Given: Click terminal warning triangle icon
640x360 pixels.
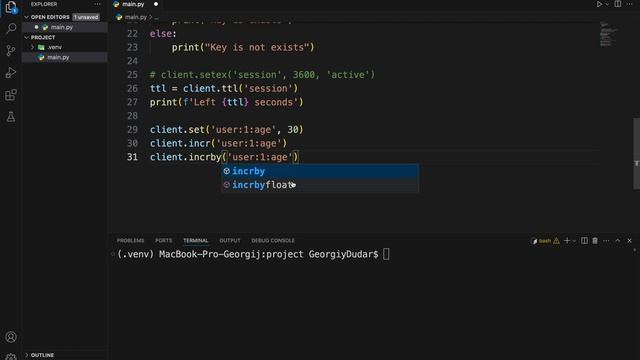Looking at the screenshot, I should pos(556,241).
